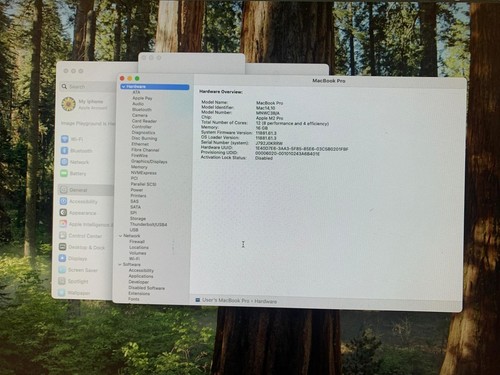The width and height of the screenshot is (500, 375).
Task: Select Storage in the hardware list
Action: click(x=138, y=219)
